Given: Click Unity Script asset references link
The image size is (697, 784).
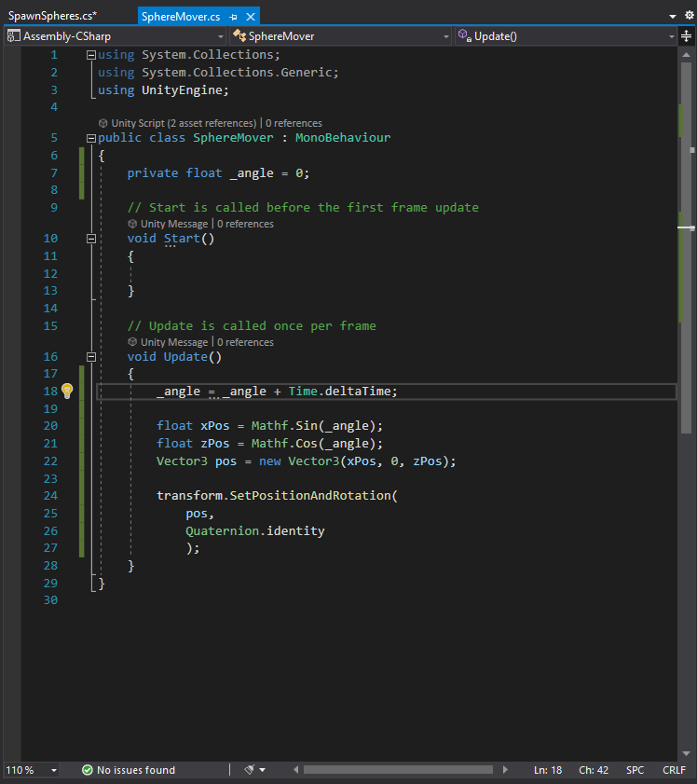Looking at the screenshot, I should [x=184, y=123].
